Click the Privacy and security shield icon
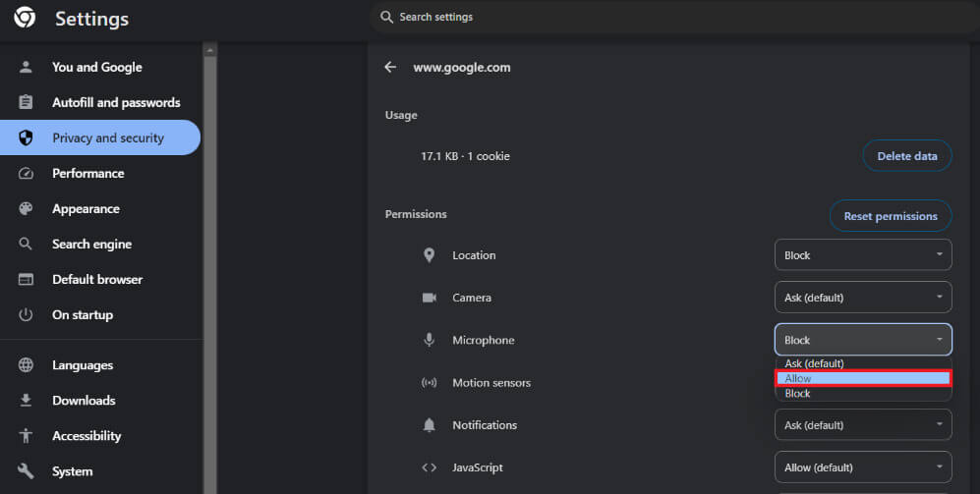The height and width of the screenshot is (494, 980). point(26,138)
